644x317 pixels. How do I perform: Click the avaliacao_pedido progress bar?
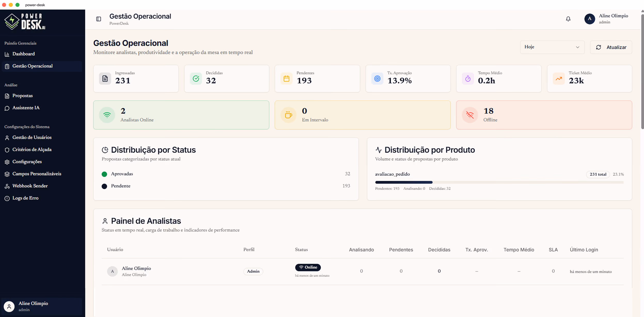point(499,182)
